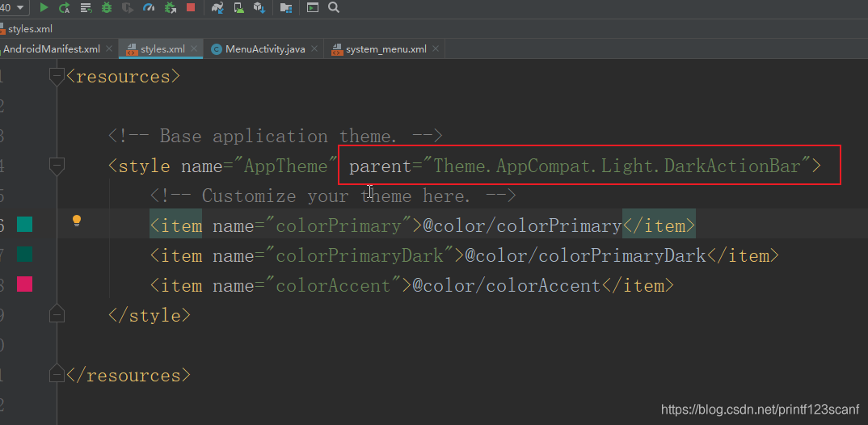Run the app with green play button
Screen dimensions: 868x425
(44, 7)
